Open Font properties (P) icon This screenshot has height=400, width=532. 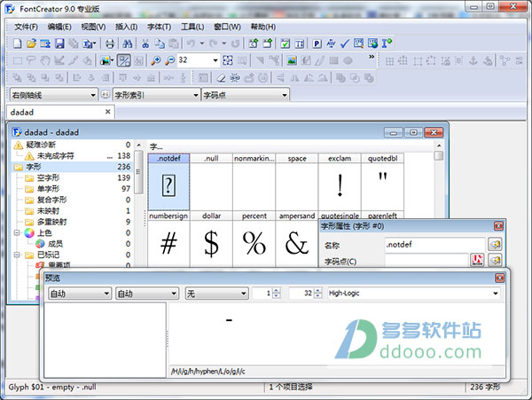pos(317,43)
